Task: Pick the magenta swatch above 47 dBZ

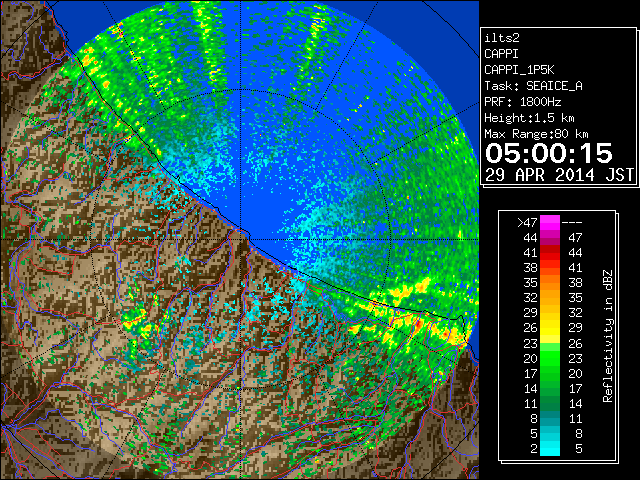Action: tap(550, 222)
